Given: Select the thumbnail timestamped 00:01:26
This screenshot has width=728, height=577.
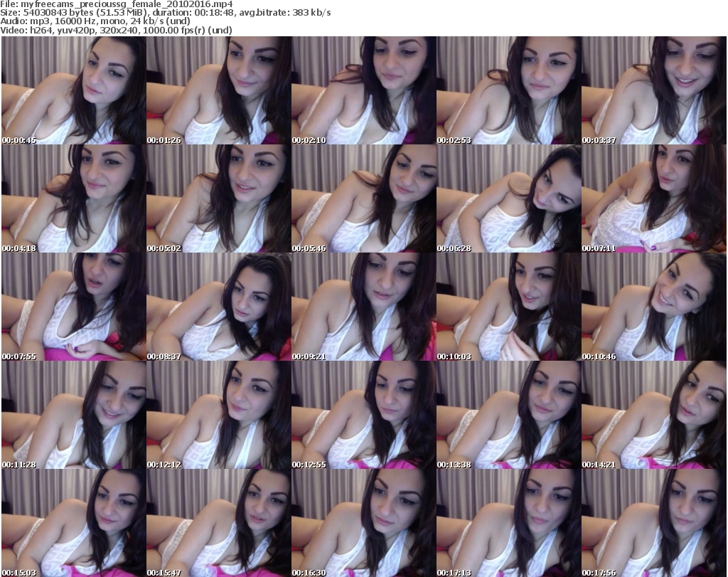Looking at the screenshot, I should pyautogui.click(x=219, y=90).
